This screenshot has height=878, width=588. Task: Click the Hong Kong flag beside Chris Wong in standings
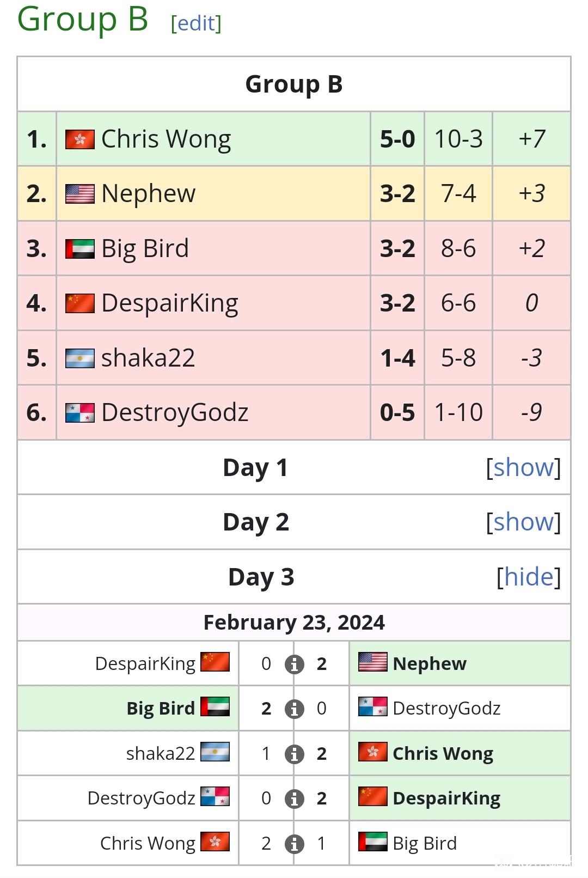pyautogui.click(x=79, y=139)
